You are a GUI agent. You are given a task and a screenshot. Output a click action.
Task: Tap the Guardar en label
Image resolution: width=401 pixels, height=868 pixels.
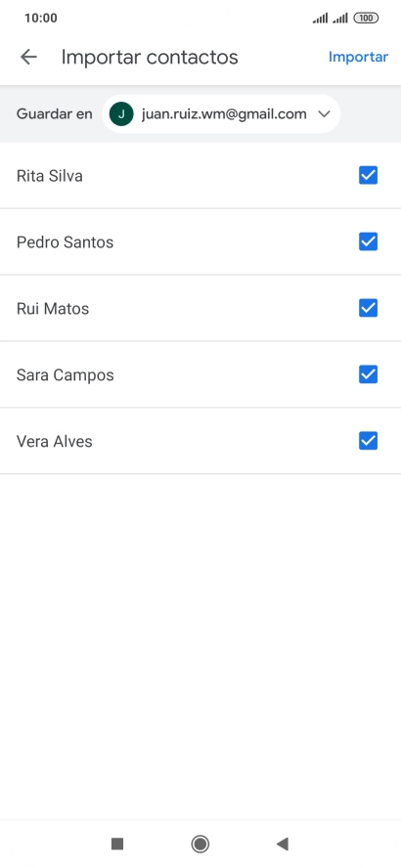(54, 114)
